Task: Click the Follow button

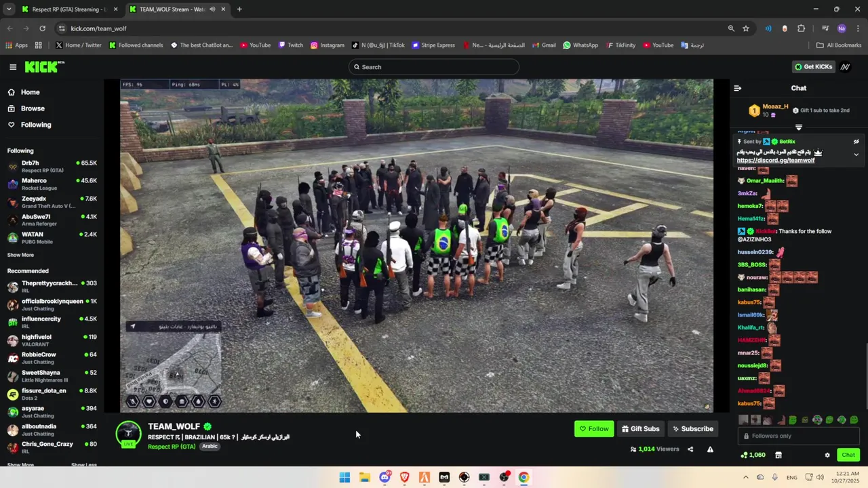Action: point(594,429)
